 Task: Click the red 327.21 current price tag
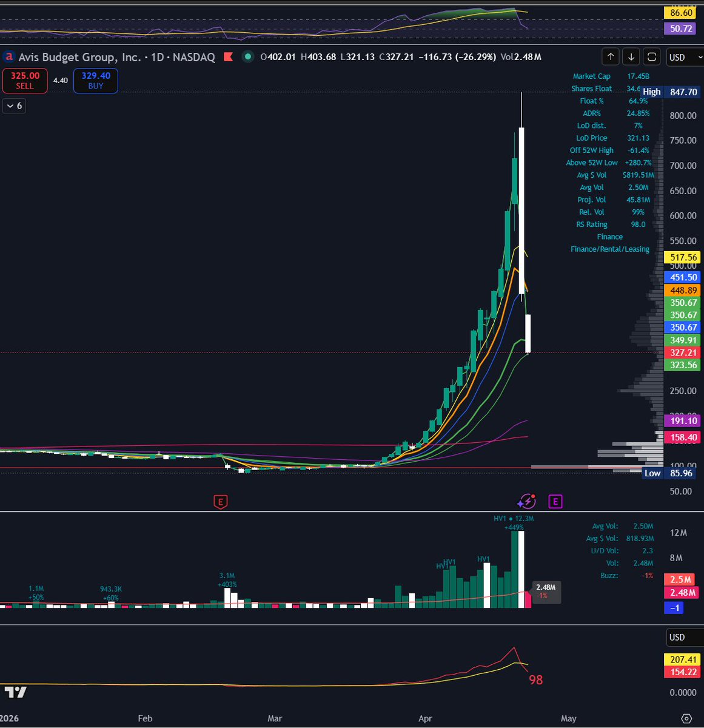[x=683, y=352]
